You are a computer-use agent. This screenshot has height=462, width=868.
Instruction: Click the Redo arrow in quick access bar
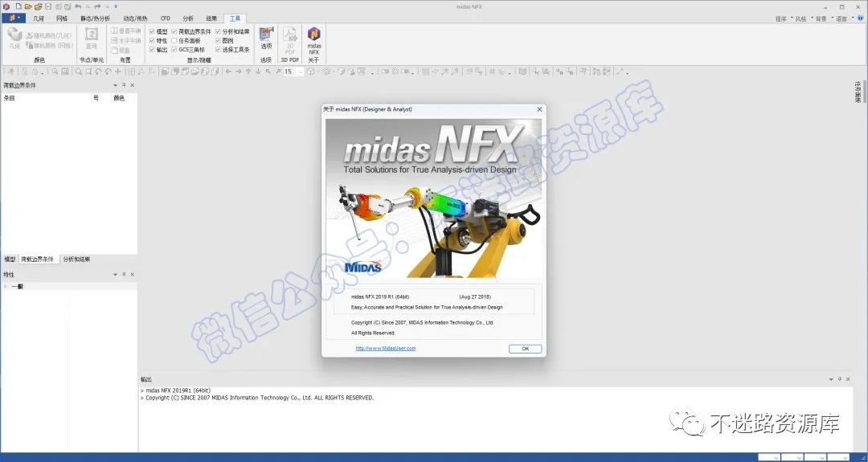pyautogui.click(x=97, y=6)
